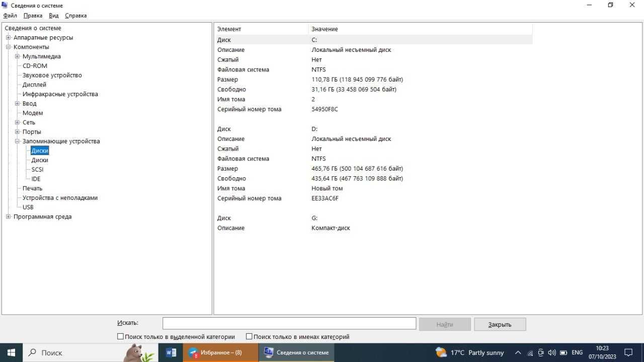This screenshot has height=362, width=644.
Task: Click the description Компакт-диск
Action: [x=331, y=228]
